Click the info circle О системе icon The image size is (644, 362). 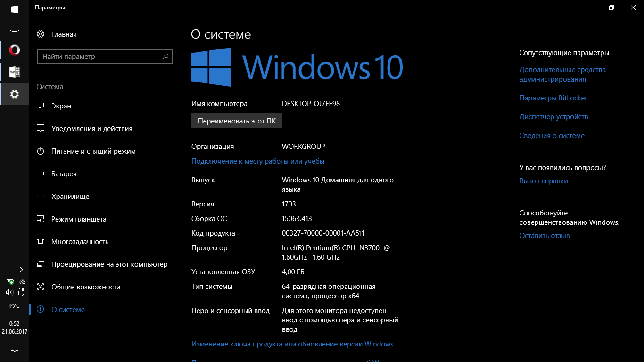41,310
